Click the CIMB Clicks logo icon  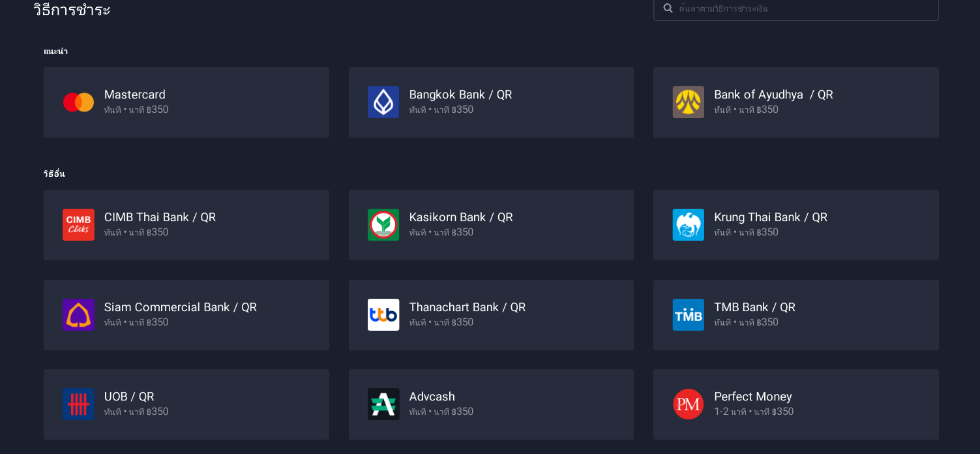coord(78,225)
